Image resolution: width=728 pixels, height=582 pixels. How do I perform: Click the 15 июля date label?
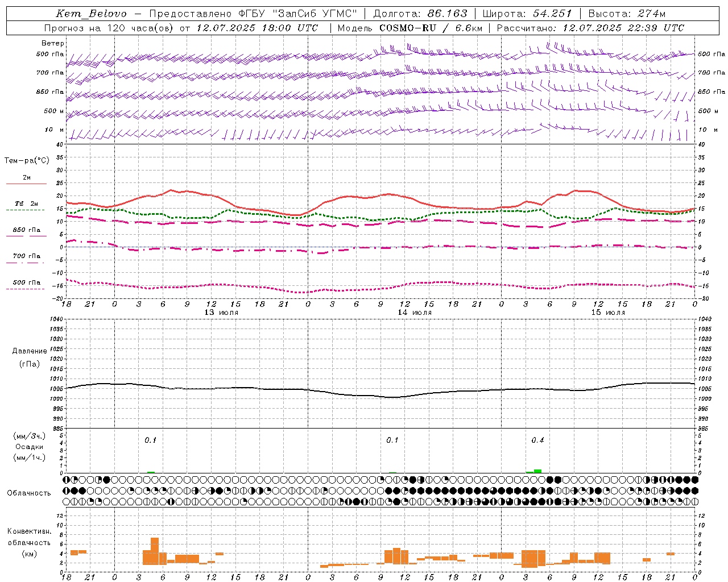click(608, 313)
